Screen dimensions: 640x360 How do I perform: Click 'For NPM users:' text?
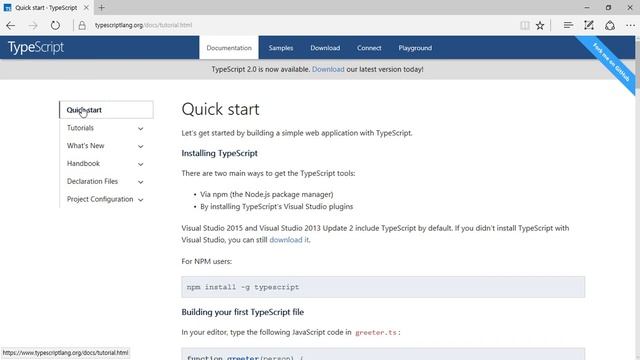click(207, 262)
